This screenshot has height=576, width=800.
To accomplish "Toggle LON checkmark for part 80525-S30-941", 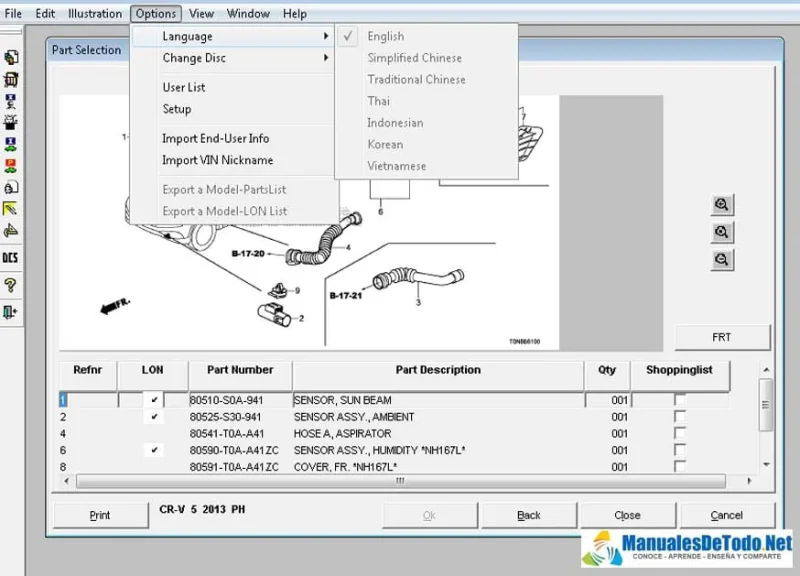I will 153,417.
